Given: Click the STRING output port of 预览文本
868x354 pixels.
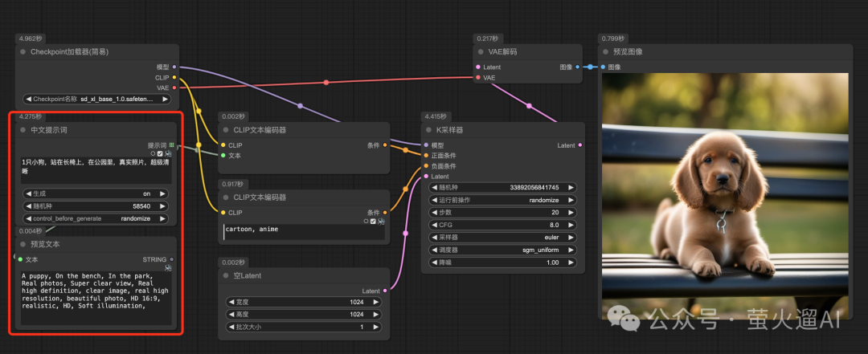Looking at the screenshot, I should pos(172,259).
